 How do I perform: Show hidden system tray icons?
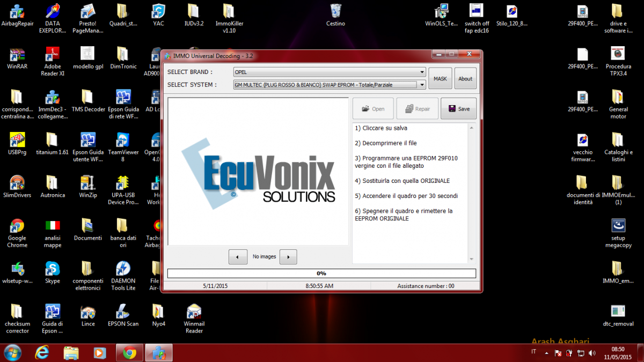point(546,353)
